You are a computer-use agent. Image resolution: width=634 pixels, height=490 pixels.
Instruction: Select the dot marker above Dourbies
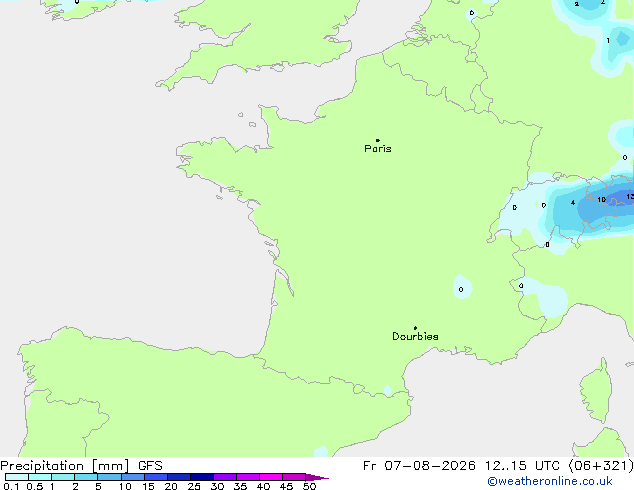pyautogui.click(x=415, y=328)
